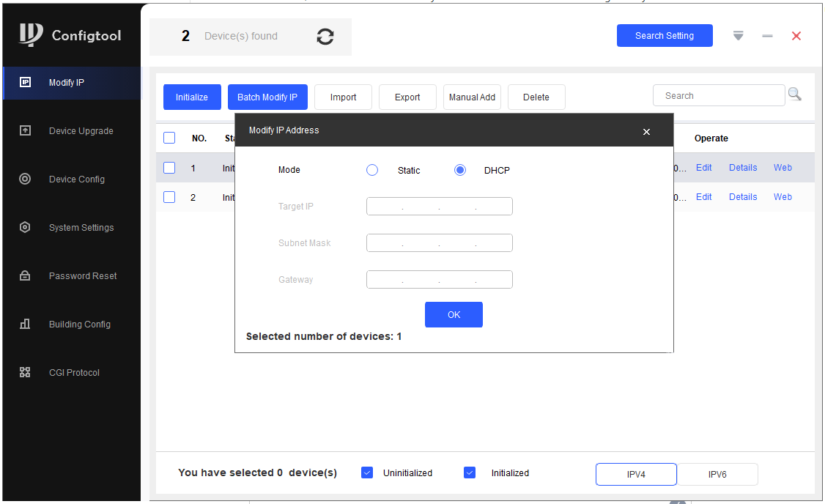Image resolution: width=825 pixels, height=504 pixels.
Task: Close the Modify IP Address dialog
Action: [646, 132]
